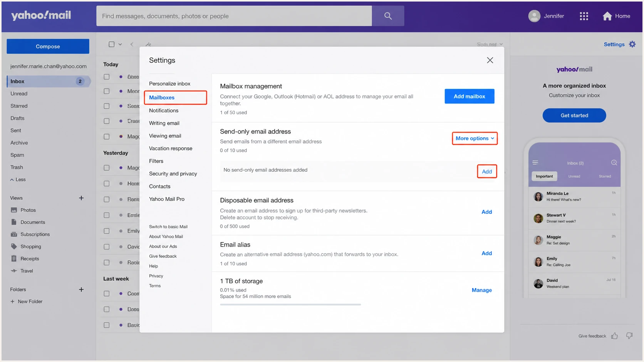644x362 pixels.
Task: Add a new view with plus icon
Action: click(x=81, y=198)
